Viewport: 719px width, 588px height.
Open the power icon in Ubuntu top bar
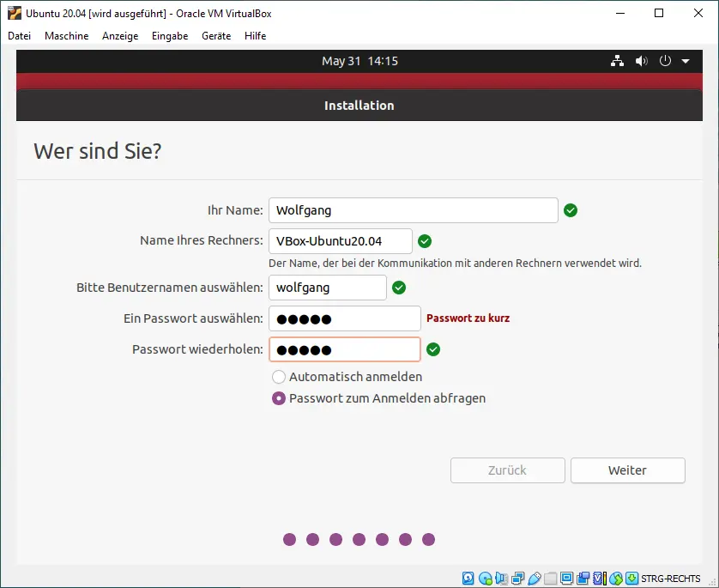coord(665,61)
